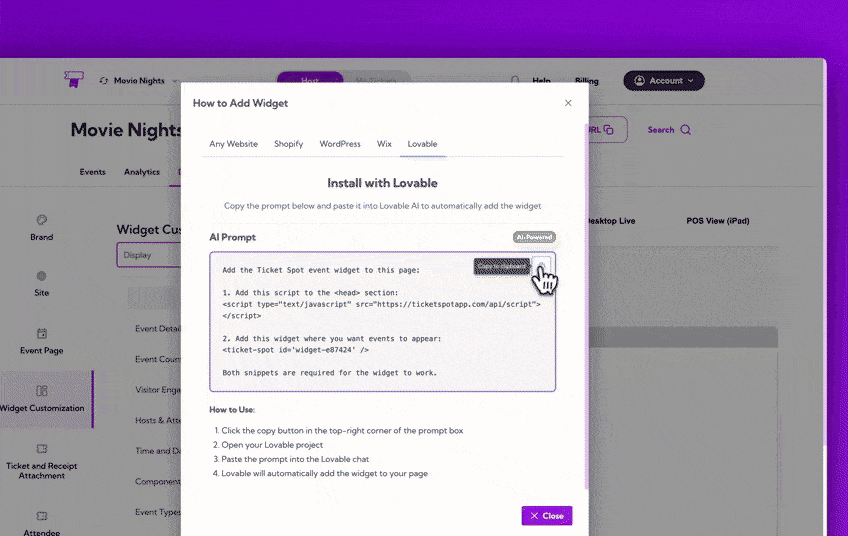The height and width of the screenshot is (536, 848).
Task: Select the Desktop Live preview option
Action: pyautogui.click(x=612, y=221)
